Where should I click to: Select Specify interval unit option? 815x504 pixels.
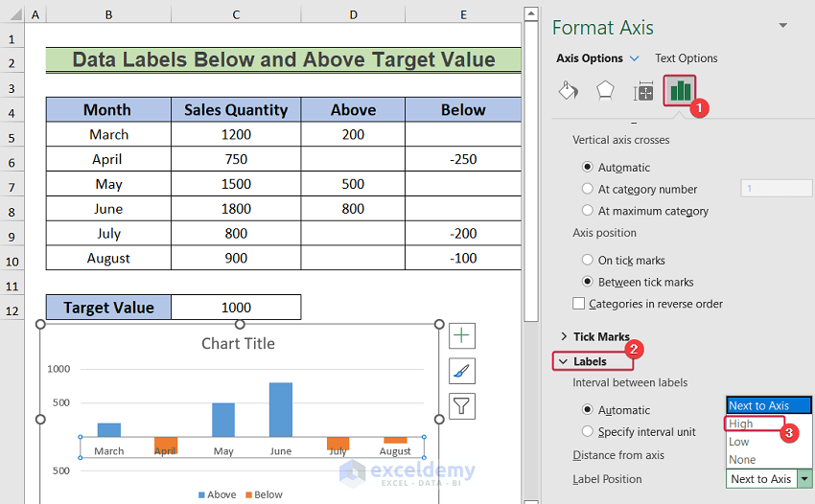588,431
